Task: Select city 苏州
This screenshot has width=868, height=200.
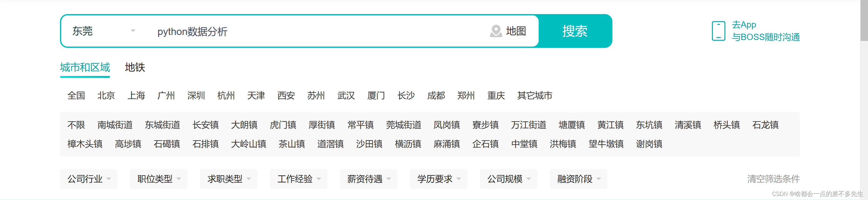Action: (316, 95)
